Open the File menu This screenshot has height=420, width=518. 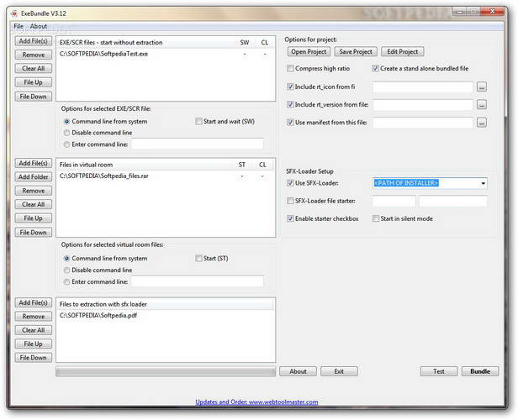click(18, 26)
